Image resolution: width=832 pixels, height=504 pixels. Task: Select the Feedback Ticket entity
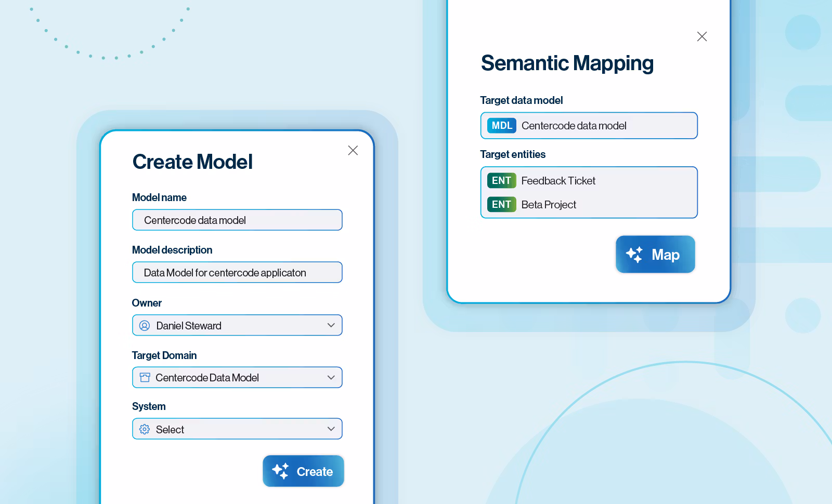coord(558,181)
